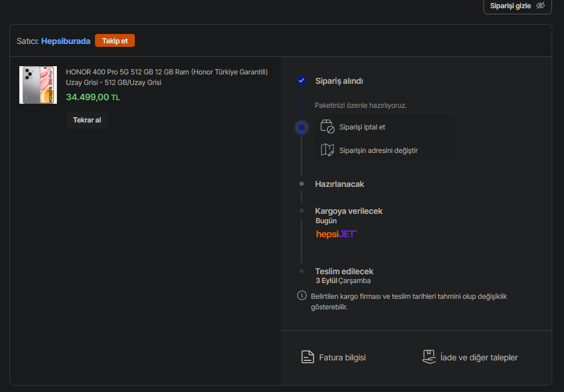Image resolution: width=564 pixels, height=392 pixels.
Task: Open the HONOR 400 Pro product thumbnail
Action: pos(38,85)
